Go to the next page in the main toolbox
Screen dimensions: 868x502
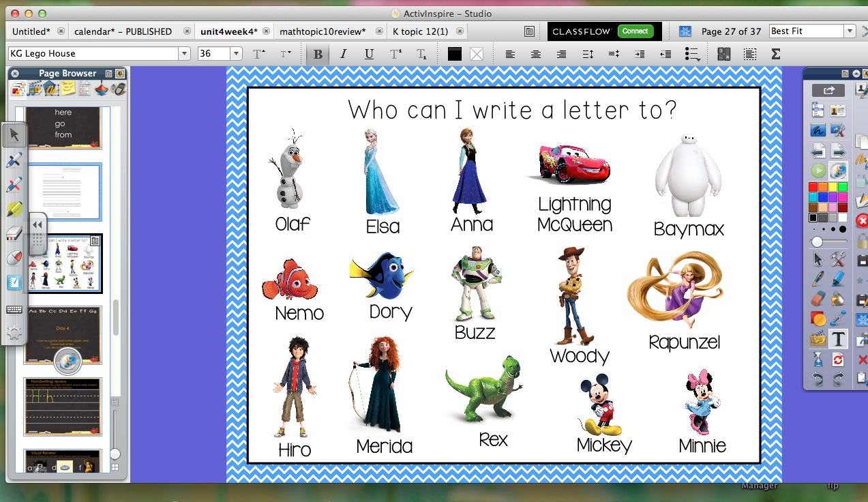838,150
